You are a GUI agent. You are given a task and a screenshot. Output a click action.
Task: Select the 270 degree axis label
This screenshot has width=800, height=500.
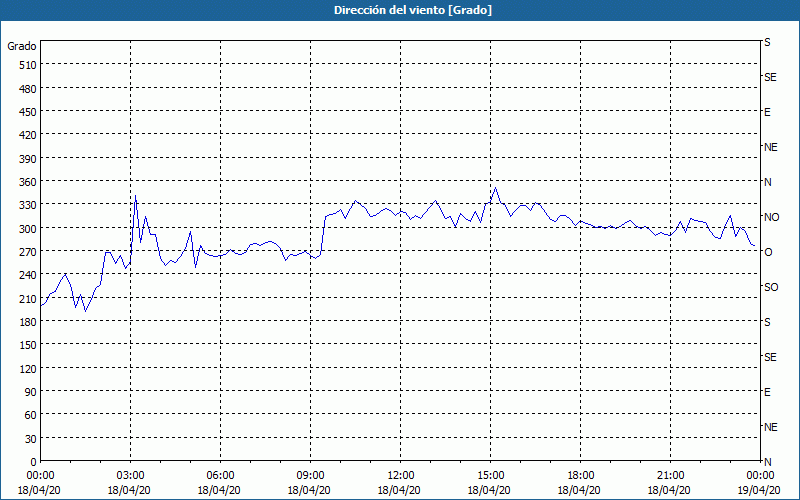(28, 252)
